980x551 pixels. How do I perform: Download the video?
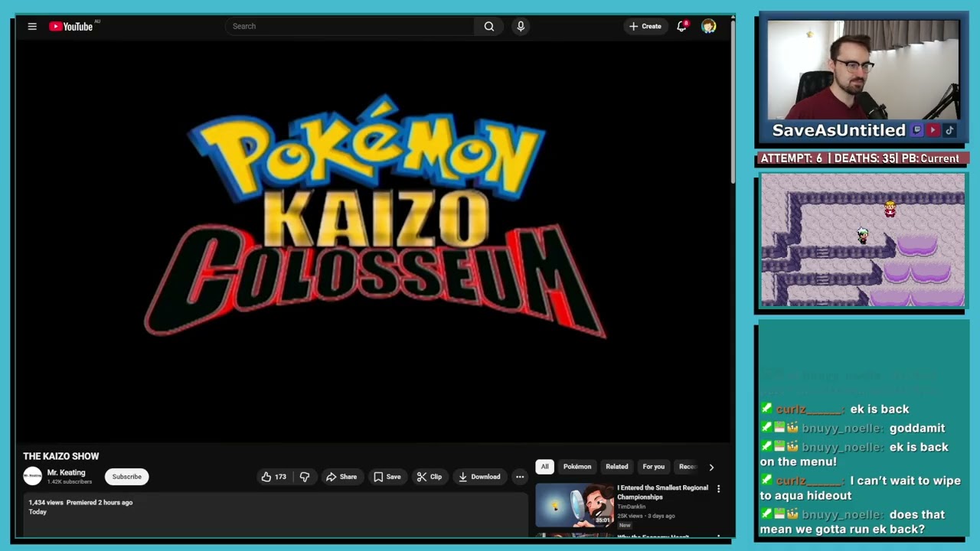pos(479,477)
